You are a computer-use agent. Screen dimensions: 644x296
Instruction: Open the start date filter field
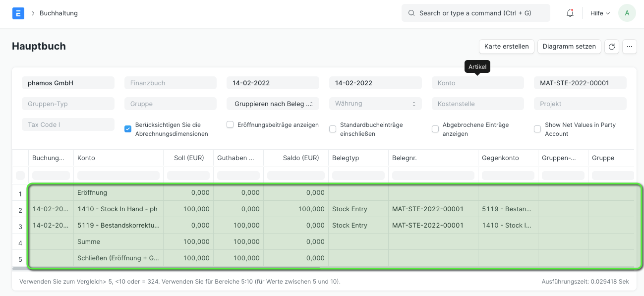273,83
